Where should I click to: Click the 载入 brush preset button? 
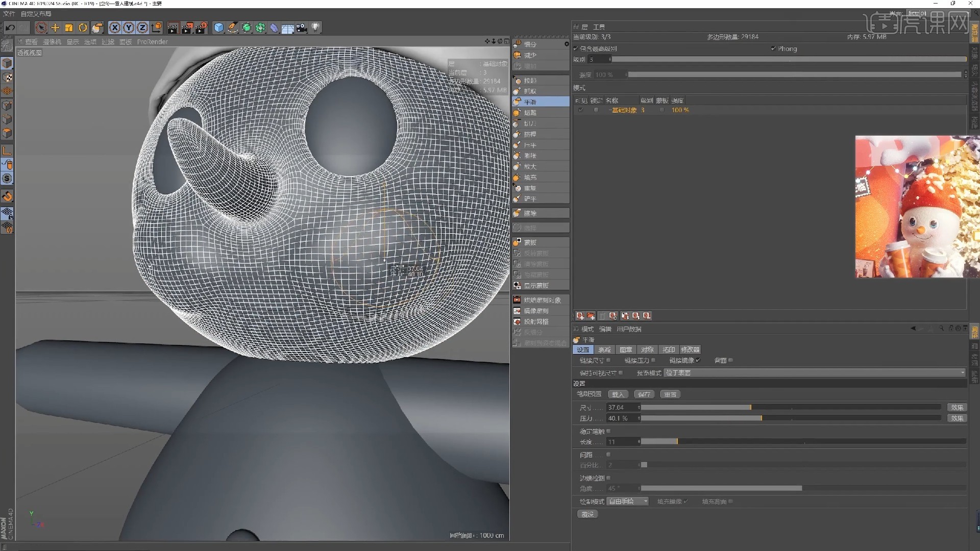coord(618,394)
